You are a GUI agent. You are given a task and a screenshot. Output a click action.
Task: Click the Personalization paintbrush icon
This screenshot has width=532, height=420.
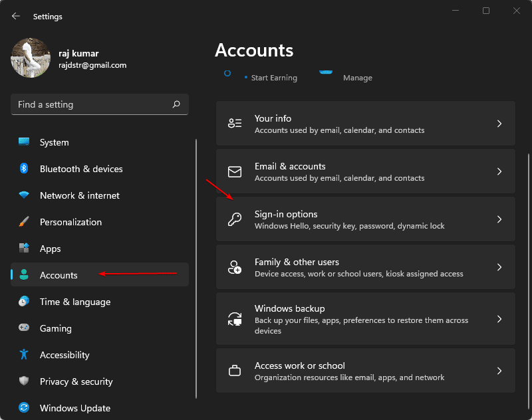24,222
